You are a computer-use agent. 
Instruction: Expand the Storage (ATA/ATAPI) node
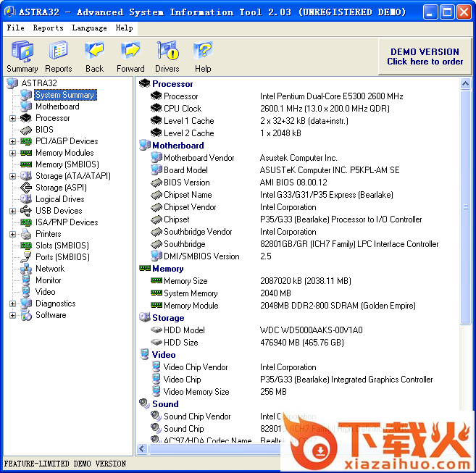(12, 177)
